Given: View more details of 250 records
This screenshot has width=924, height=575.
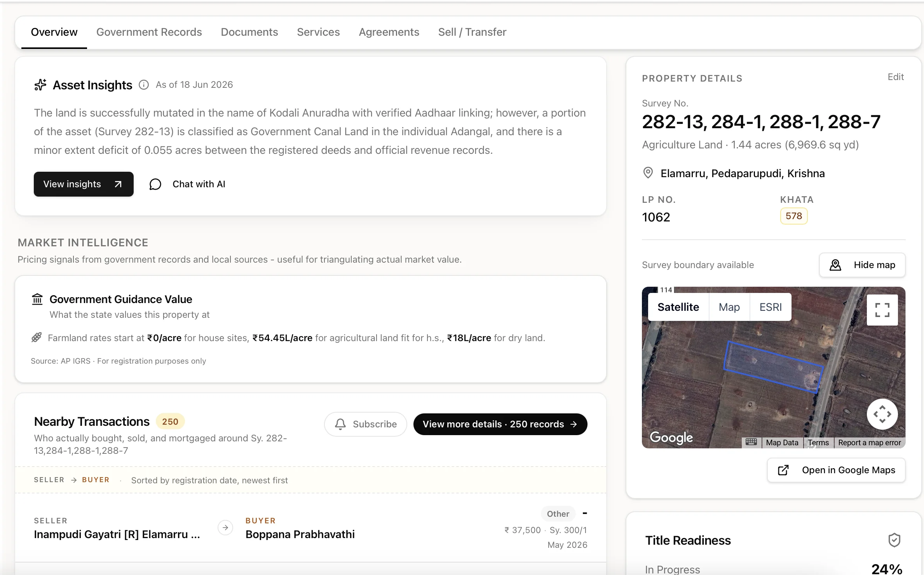Looking at the screenshot, I should coord(500,424).
